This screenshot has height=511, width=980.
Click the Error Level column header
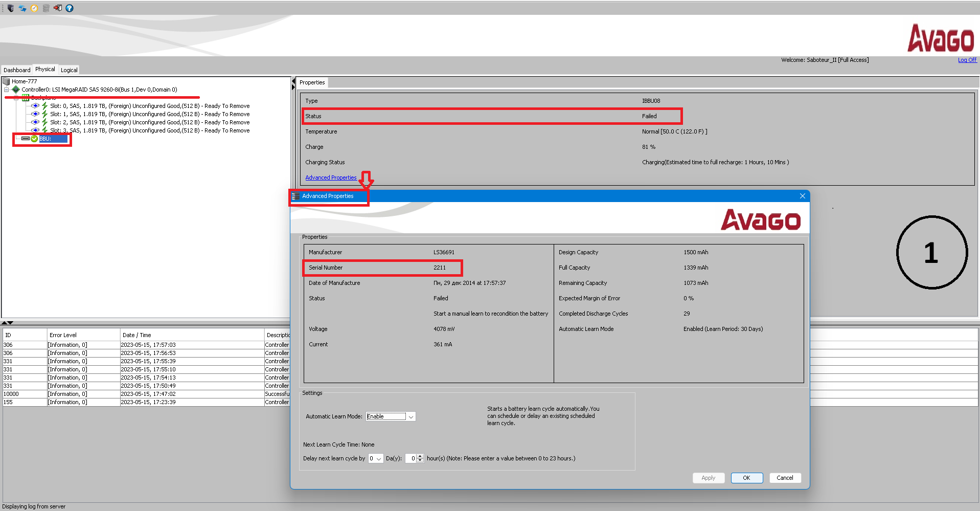tap(83, 335)
